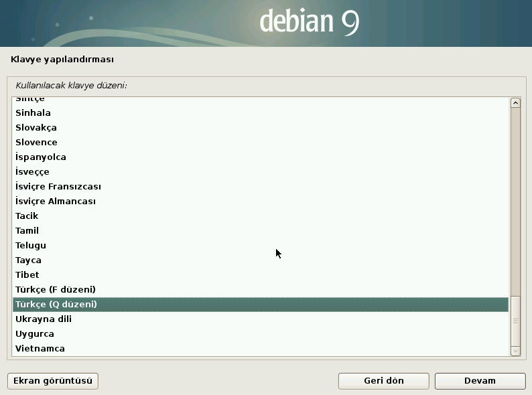Select Türkçe (F düzeni) layout
The image size is (532, 395).
coord(261,290)
